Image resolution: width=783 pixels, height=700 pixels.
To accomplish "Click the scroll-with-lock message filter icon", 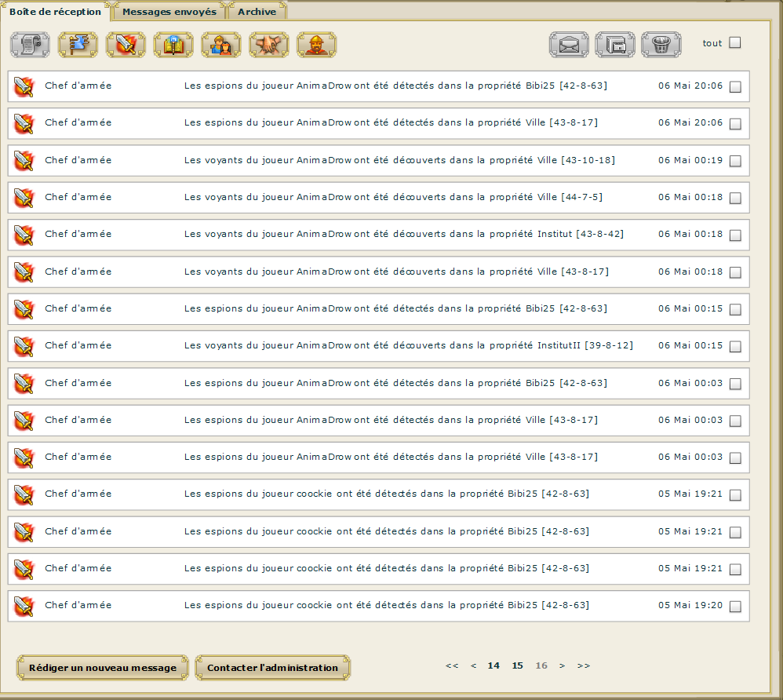I will pos(30,45).
